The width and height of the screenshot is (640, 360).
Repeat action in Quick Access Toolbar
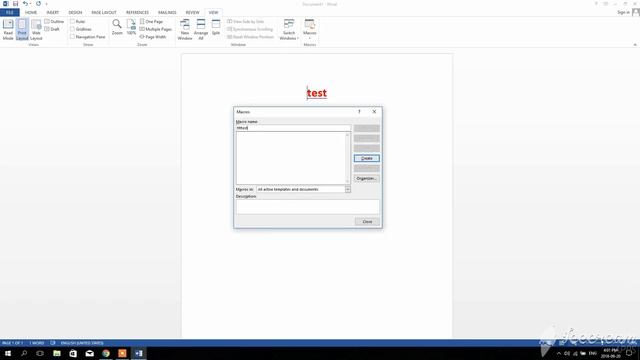click(38, 4)
